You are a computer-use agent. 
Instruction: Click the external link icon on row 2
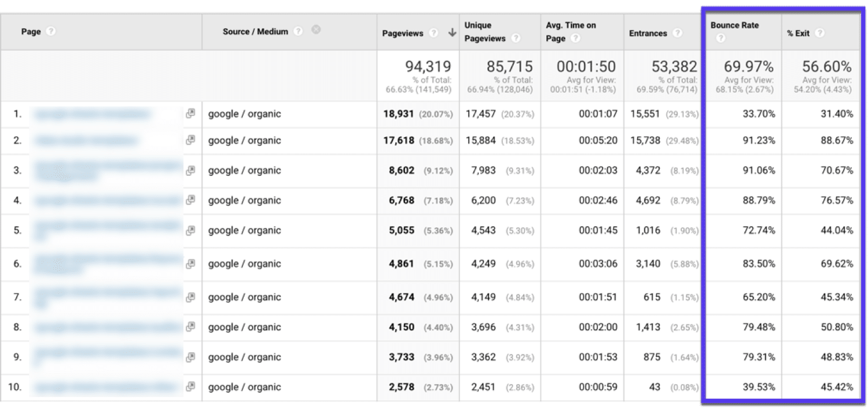[191, 140]
